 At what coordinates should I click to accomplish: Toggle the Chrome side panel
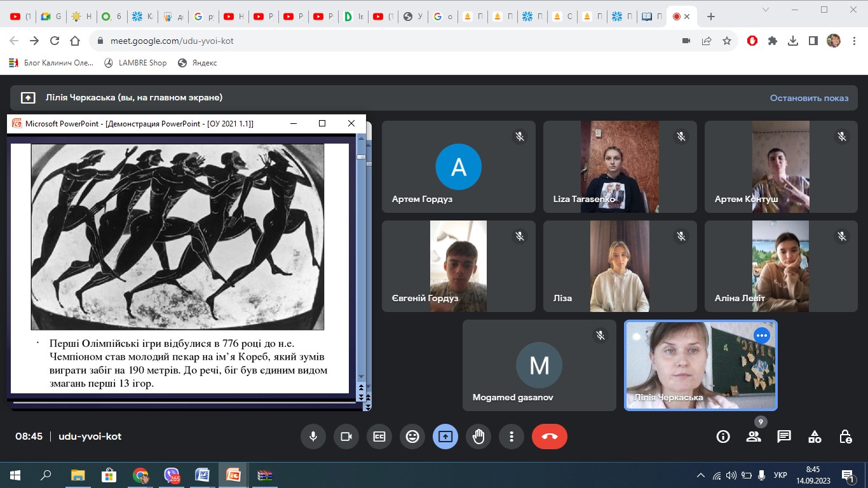(x=813, y=41)
